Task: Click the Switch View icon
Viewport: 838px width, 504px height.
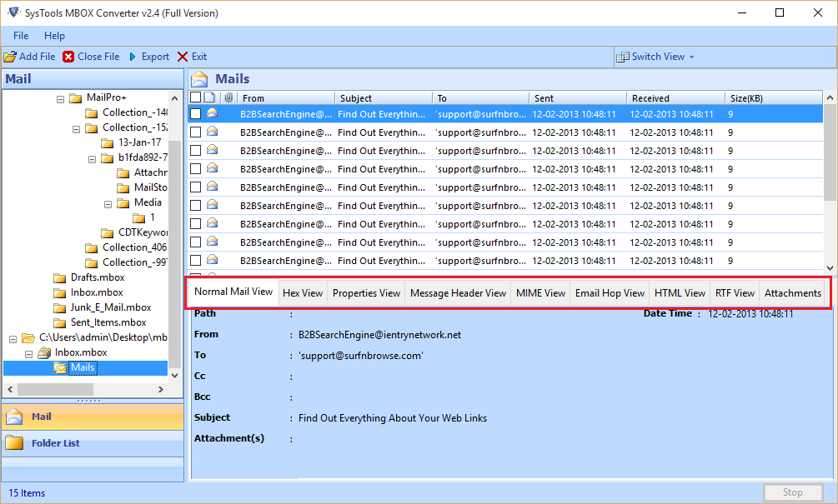Action: 623,57
